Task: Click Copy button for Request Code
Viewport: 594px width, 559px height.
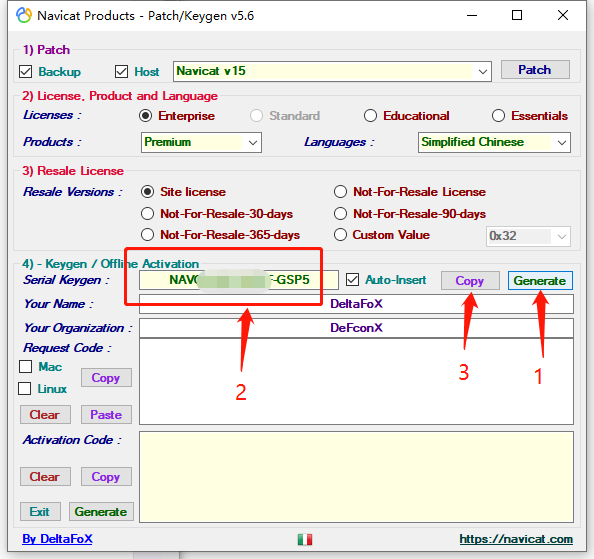Action: (x=106, y=378)
